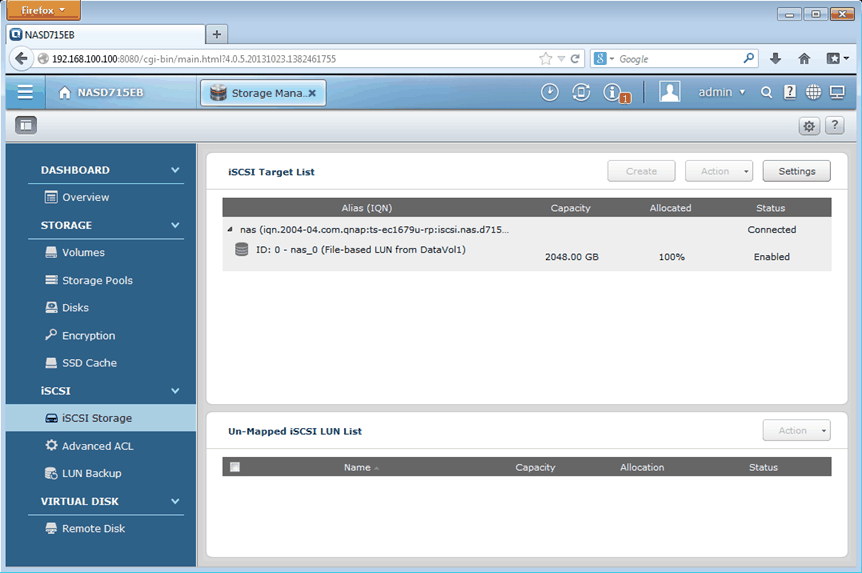Image resolution: width=862 pixels, height=573 pixels.
Task: Click the Storage Manager gear settings icon
Action: [x=809, y=126]
